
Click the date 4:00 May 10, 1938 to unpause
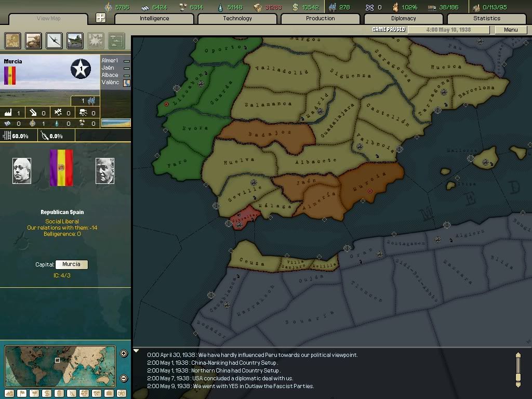(448, 30)
